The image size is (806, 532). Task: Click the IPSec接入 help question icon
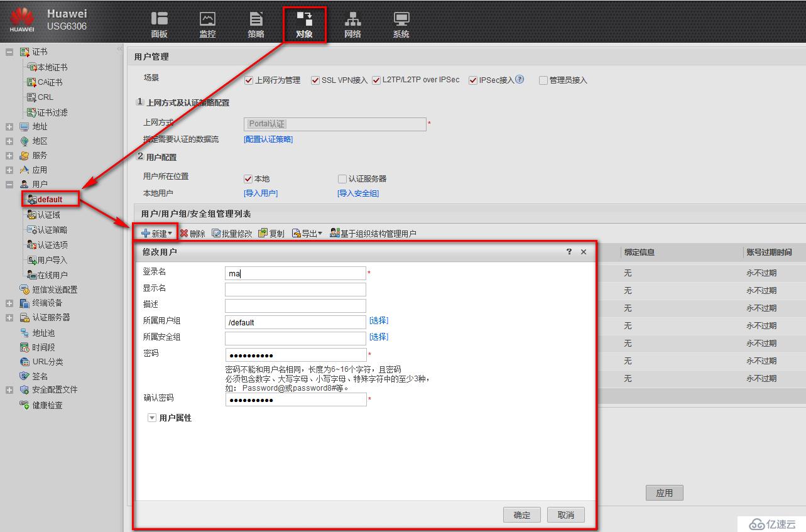[520, 80]
